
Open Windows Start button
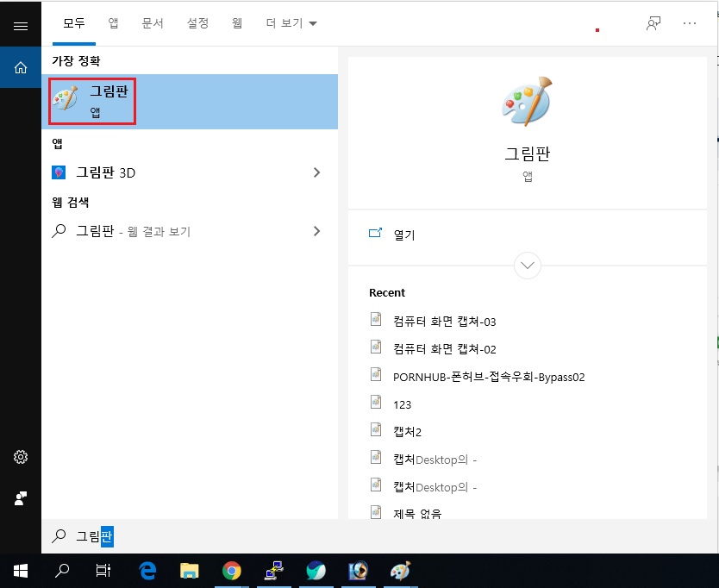pyautogui.click(x=21, y=571)
